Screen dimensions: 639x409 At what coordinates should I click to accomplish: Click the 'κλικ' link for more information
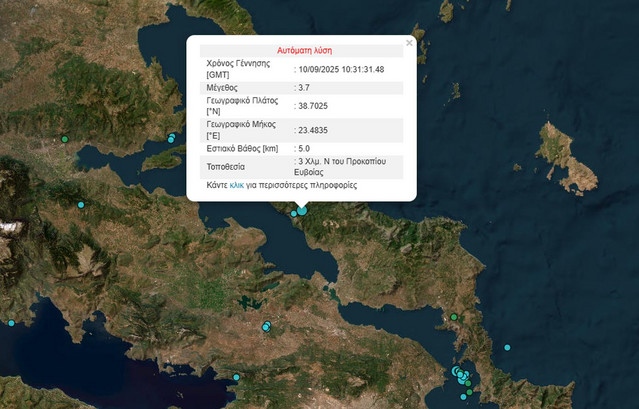(237, 185)
